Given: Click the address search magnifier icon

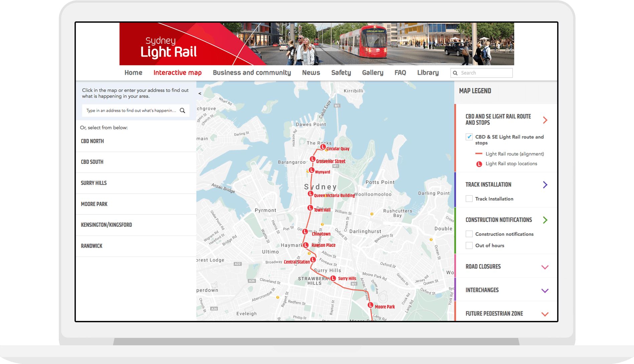Looking at the screenshot, I should [x=182, y=111].
